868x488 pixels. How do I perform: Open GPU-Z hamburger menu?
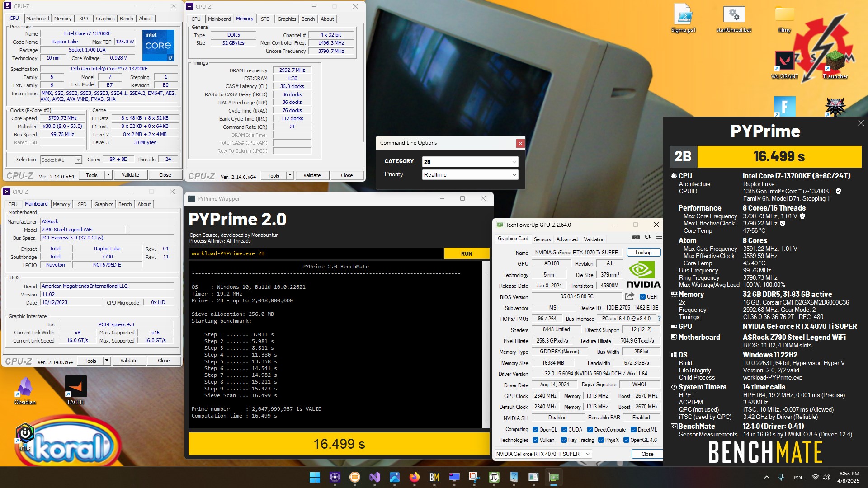tap(659, 237)
